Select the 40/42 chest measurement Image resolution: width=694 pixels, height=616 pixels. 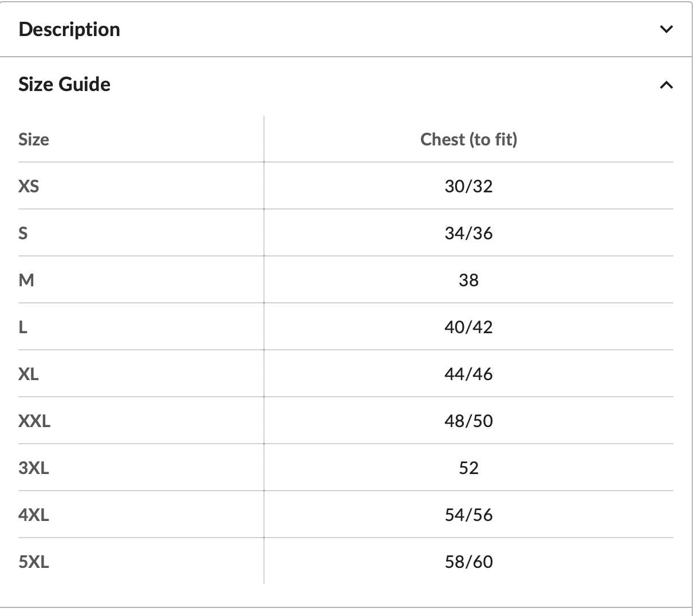(x=468, y=327)
